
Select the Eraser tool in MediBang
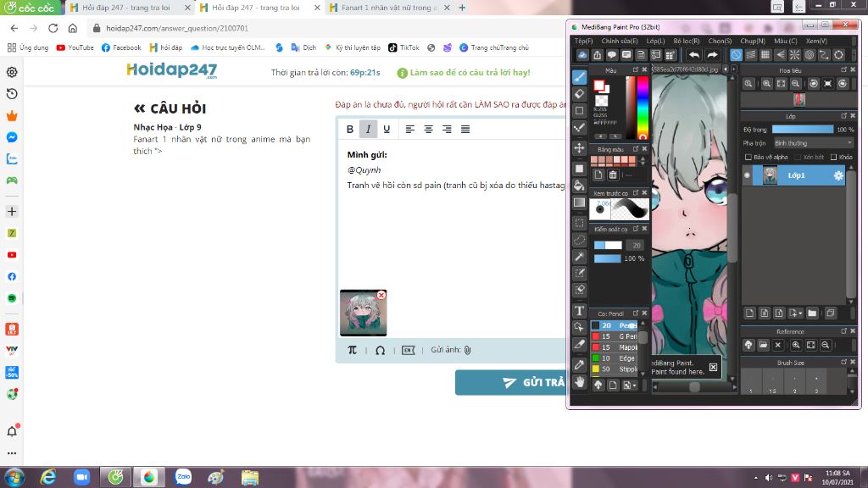(x=579, y=93)
